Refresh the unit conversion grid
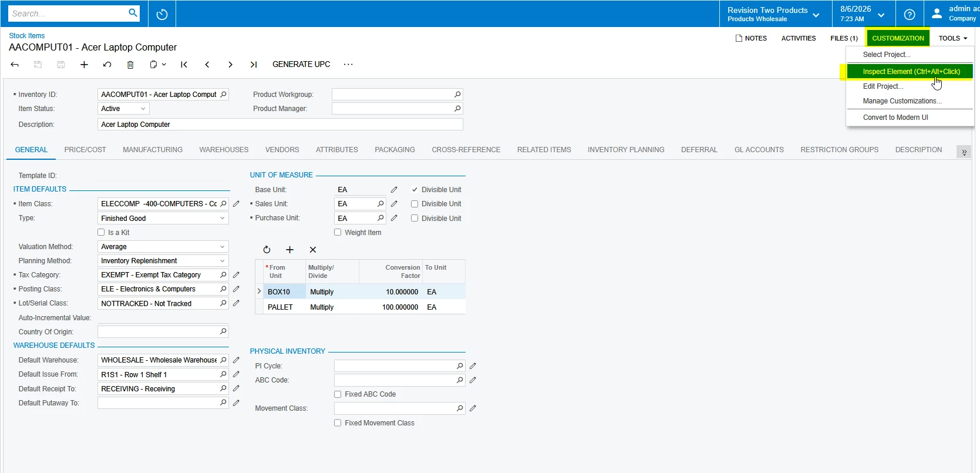Screen dimensions: 980x473 [x=267, y=250]
